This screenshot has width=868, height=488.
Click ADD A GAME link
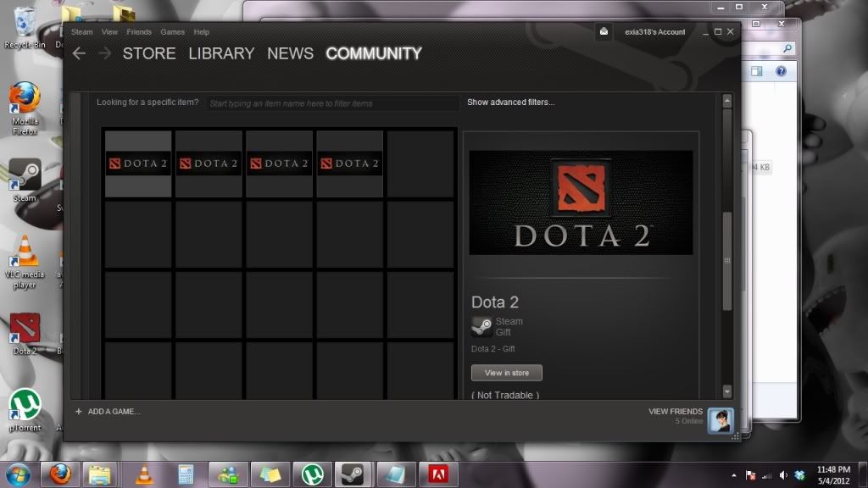[114, 411]
